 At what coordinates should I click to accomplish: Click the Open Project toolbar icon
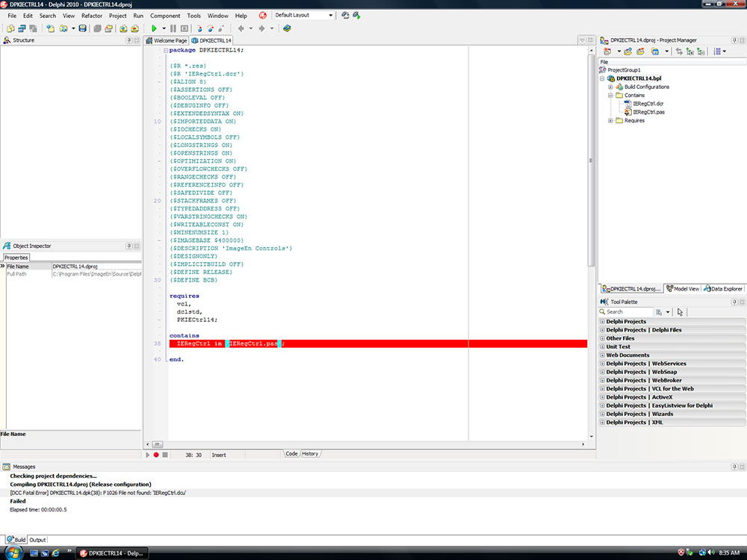108,28
